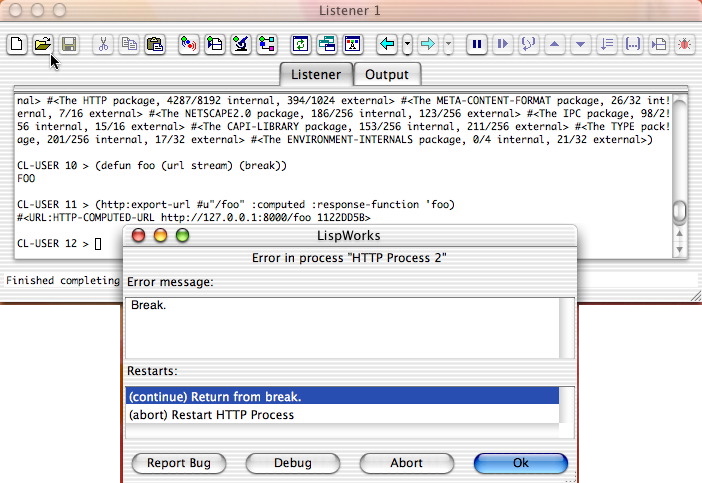Click the next frame down triangle
This screenshot has width=702, height=483.
(581, 44)
